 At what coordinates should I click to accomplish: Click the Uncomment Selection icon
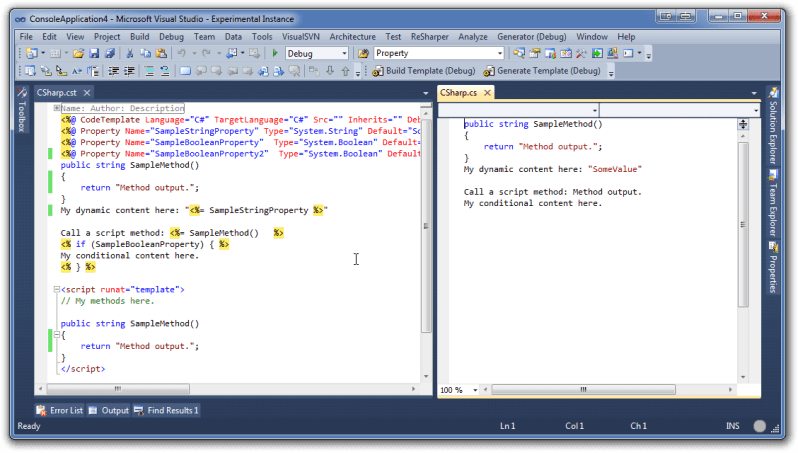(164, 71)
